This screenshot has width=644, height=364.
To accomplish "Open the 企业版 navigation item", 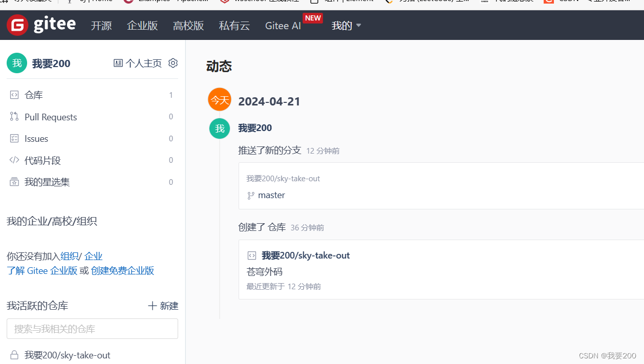I will coord(142,26).
